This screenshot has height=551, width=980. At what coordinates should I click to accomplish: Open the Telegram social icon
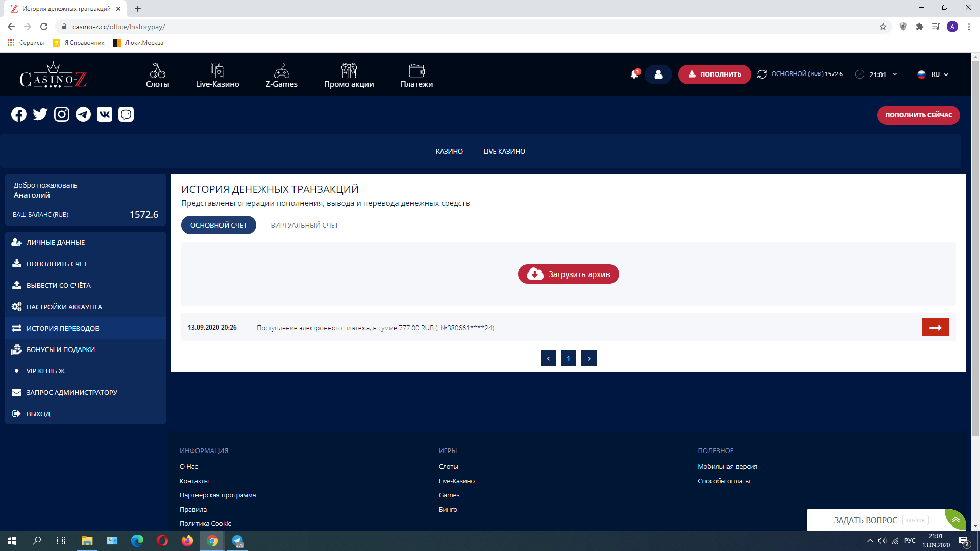[83, 114]
